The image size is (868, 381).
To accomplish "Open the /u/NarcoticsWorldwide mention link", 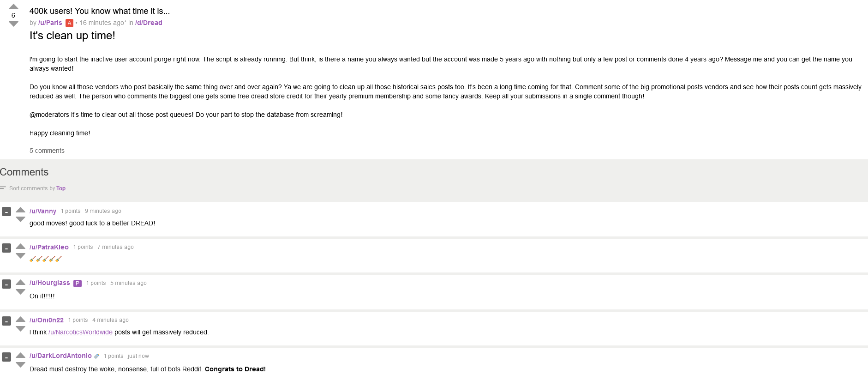I will 80,332.
